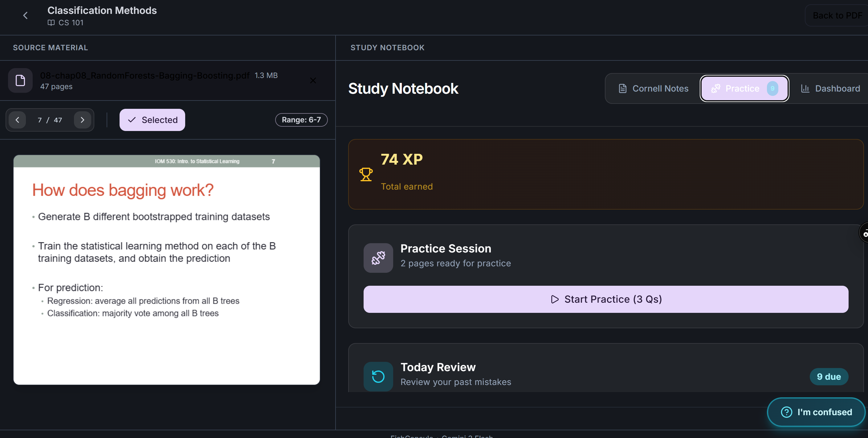The height and width of the screenshot is (438, 868).
Task: Remove the uploaded PDF with the X icon
Action: [313, 80]
